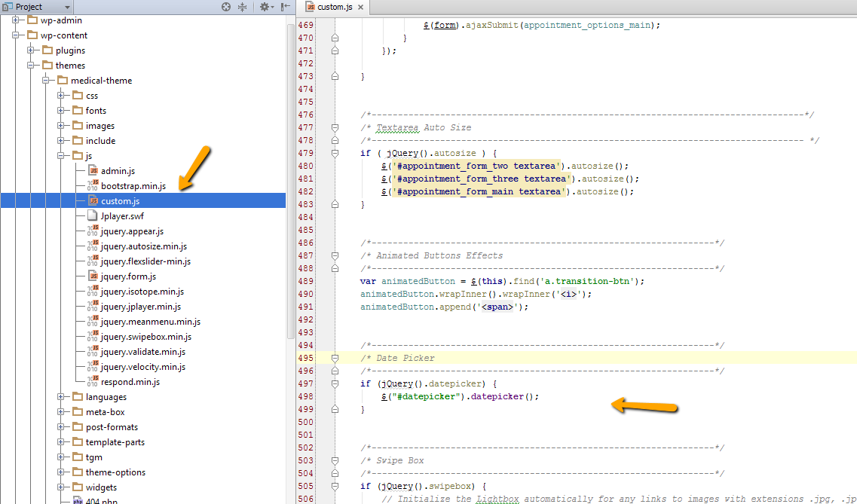Click the languages folder icon
The width and height of the screenshot is (857, 504).
[x=77, y=397]
